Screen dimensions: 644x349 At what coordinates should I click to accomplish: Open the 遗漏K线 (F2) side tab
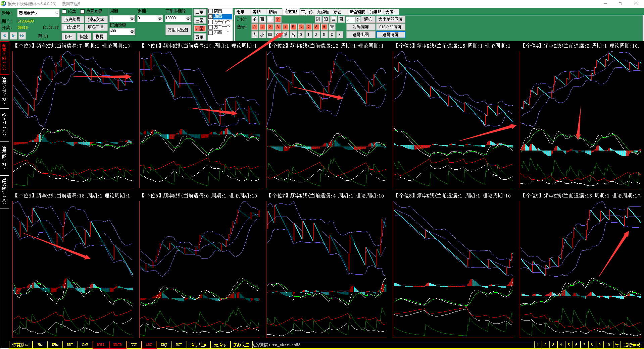pyautogui.click(x=4, y=91)
